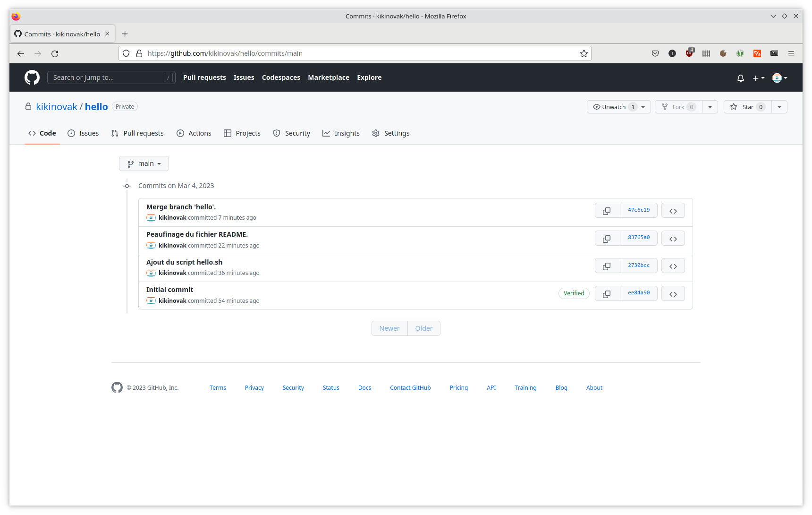Click the Older pagination button
This screenshot has width=812, height=515.
coord(424,328)
